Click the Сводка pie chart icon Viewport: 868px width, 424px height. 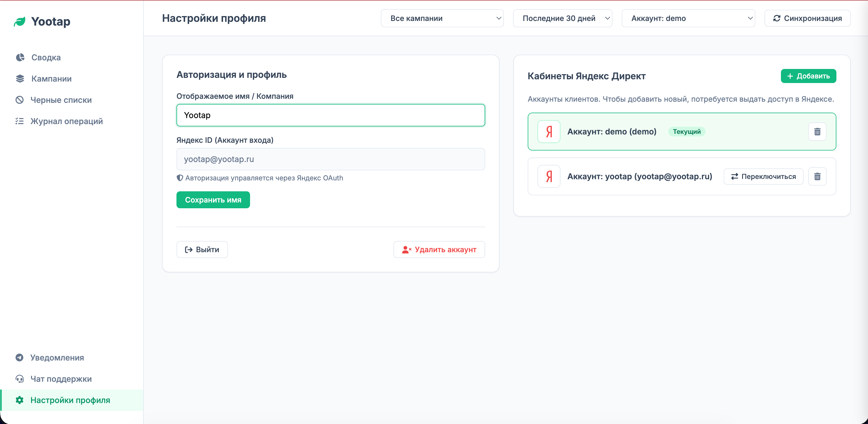pyautogui.click(x=20, y=57)
